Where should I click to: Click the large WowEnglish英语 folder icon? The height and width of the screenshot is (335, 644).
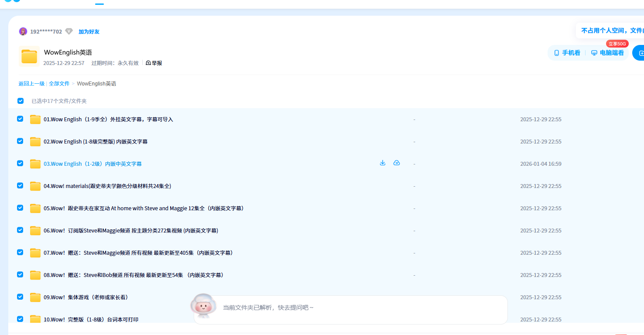click(29, 57)
